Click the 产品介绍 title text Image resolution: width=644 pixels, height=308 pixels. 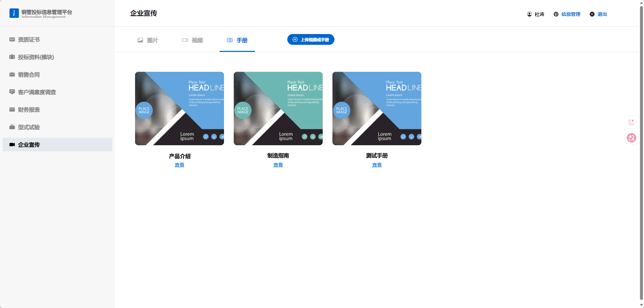click(180, 156)
